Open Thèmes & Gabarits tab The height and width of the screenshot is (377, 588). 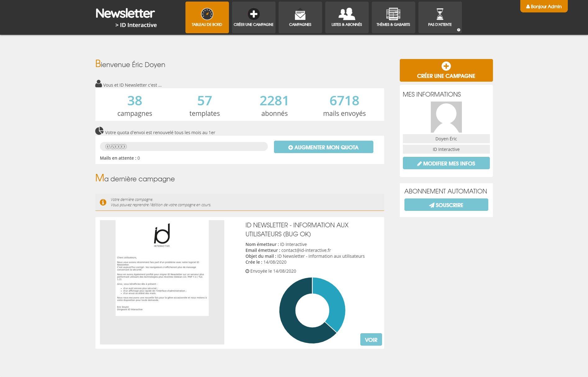393,17
